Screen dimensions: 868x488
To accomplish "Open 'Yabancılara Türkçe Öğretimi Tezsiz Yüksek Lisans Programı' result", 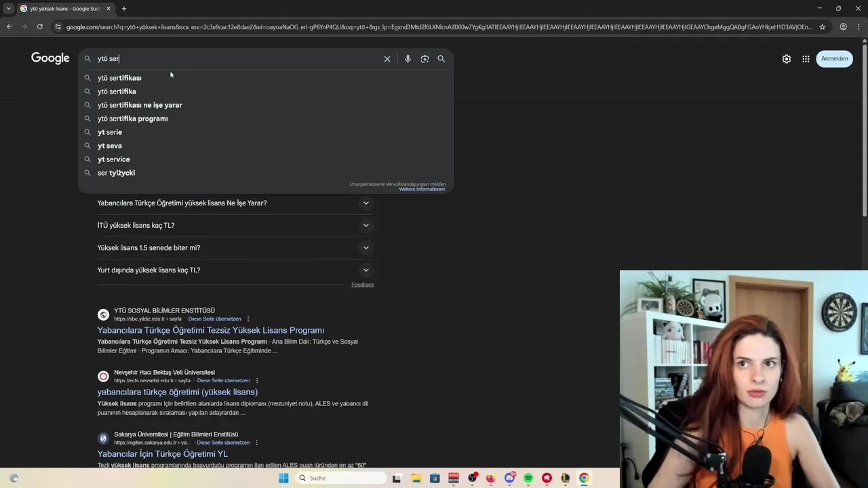I will (210, 330).
